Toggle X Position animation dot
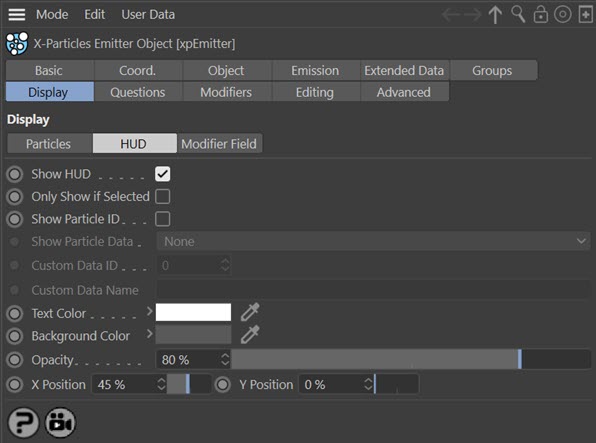 15,384
